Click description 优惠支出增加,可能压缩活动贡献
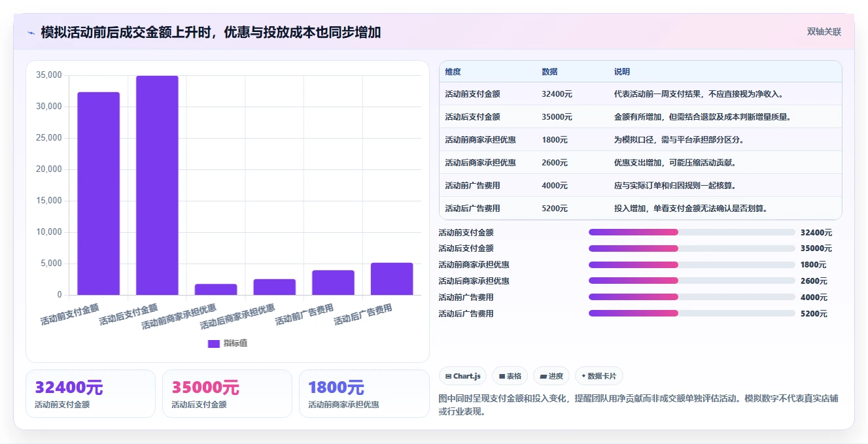This screenshot has height=444, width=868. tap(675, 163)
